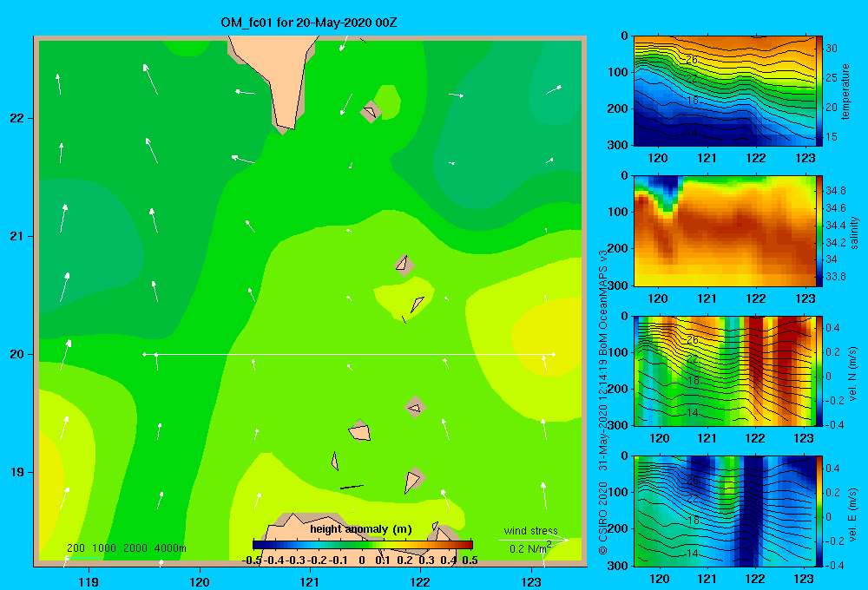Click the salinity color scale bar
868x590 pixels.
[819, 231]
